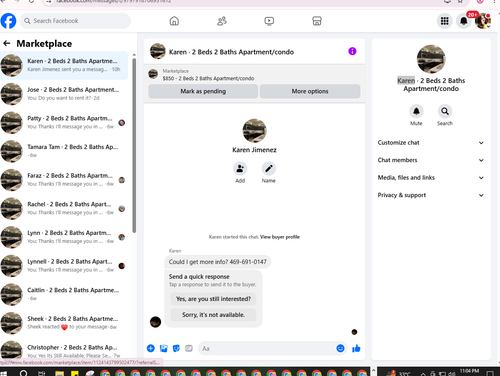The height and width of the screenshot is (376, 500).
Task: Open the apps grid menu icon
Action: pyautogui.click(x=444, y=21)
